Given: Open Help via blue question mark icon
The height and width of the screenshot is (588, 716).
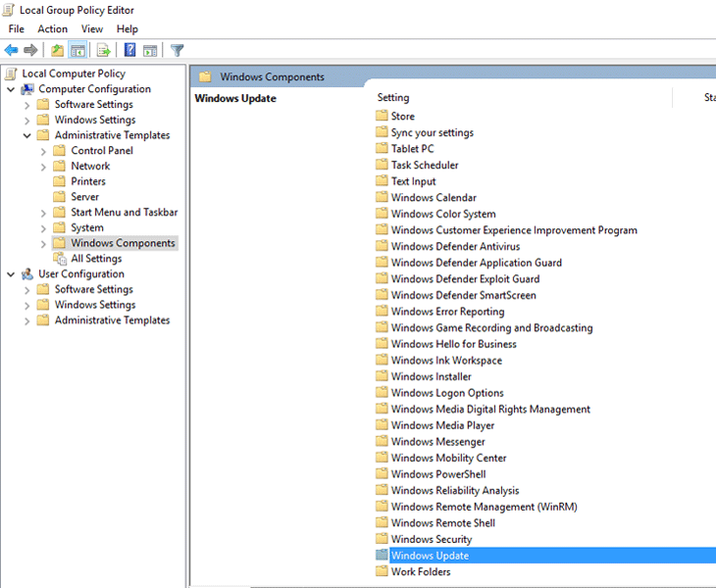Looking at the screenshot, I should tap(130, 50).
